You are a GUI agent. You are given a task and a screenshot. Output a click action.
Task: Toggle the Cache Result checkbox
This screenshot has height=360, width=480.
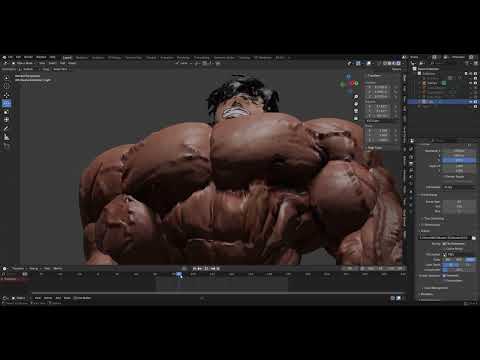pyautogui.click(x=444, y=249)
